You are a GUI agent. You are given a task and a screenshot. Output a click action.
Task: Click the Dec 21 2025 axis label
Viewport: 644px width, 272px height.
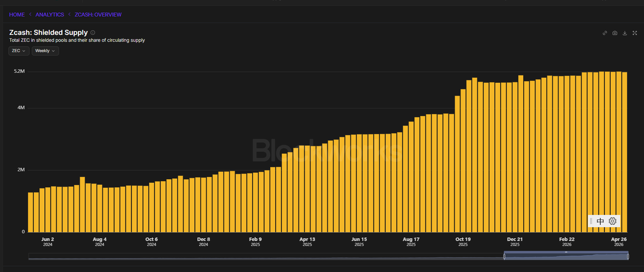point(515,241)
